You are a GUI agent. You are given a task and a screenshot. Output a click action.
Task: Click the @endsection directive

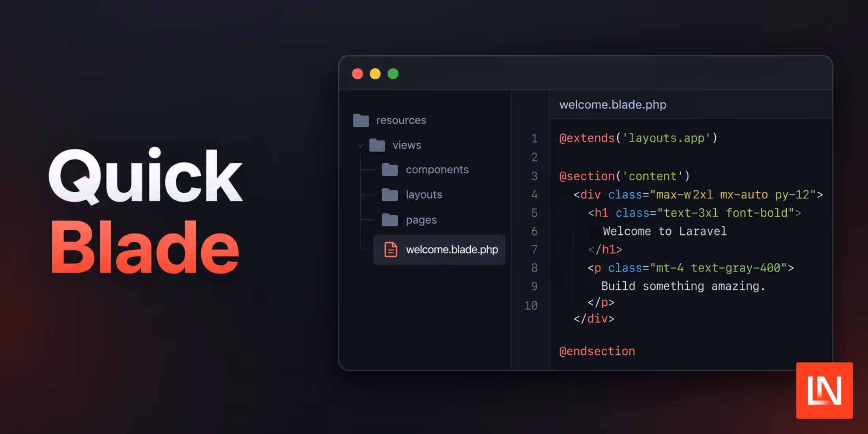tap(597, 351)
